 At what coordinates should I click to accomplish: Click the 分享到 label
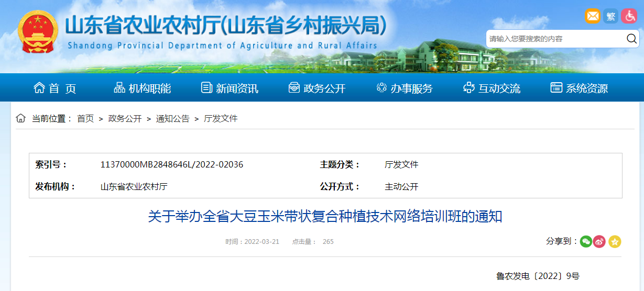tap(562, 241)
